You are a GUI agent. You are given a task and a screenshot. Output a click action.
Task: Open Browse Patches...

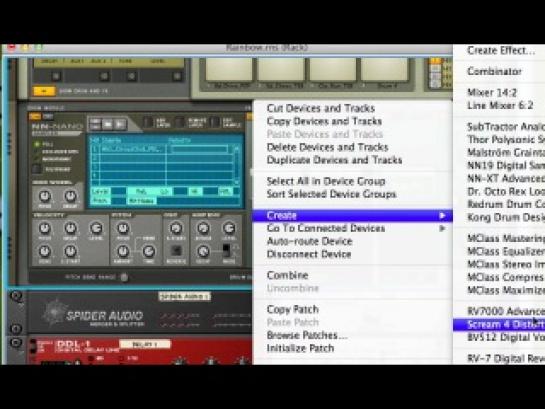(307, 335)
